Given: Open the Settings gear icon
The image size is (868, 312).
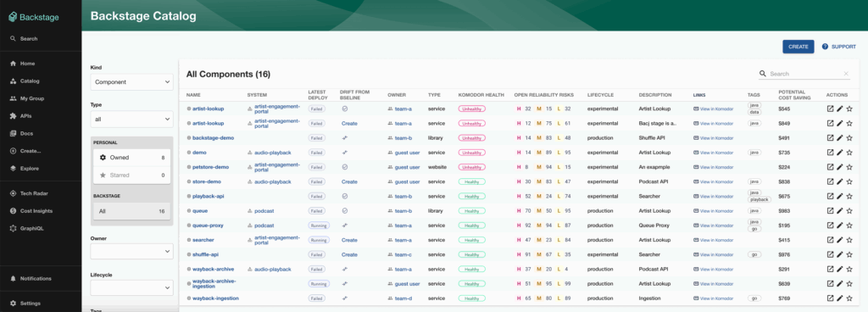Looking at the screenshot, I should point(13,304).
